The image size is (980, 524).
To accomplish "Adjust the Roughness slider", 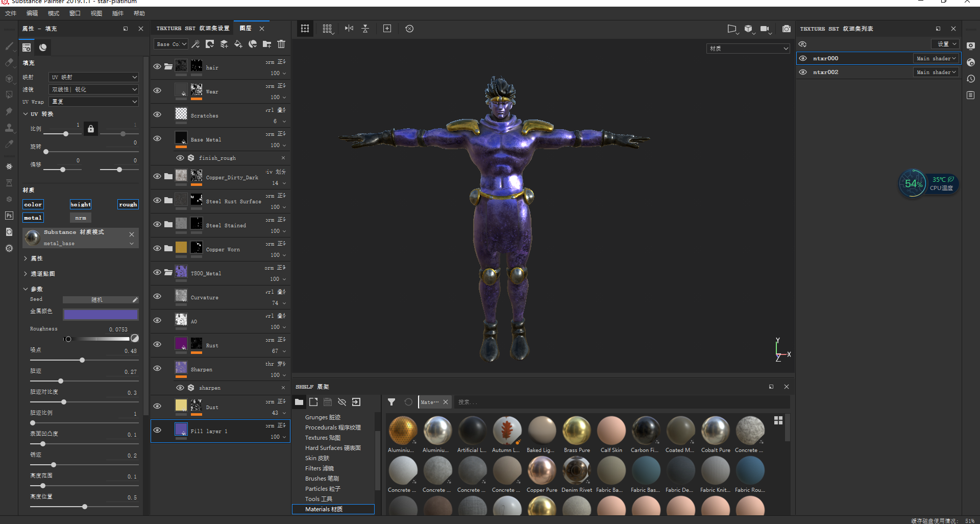I will pos(97,339).
